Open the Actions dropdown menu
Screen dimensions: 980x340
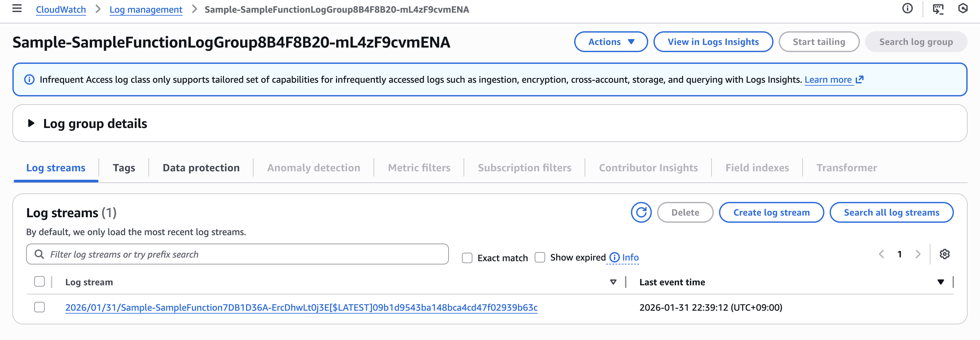(x=611, y=42)
